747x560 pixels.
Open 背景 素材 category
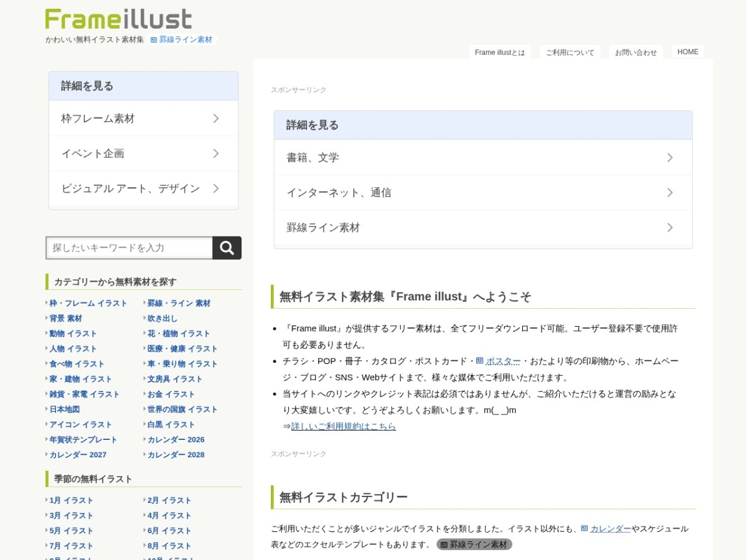pos(65,318)
